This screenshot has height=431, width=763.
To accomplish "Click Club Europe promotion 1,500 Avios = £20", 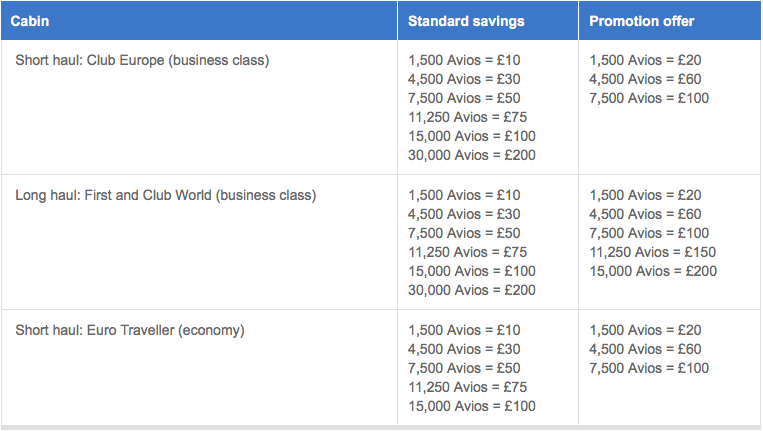I will pos(645,60).
